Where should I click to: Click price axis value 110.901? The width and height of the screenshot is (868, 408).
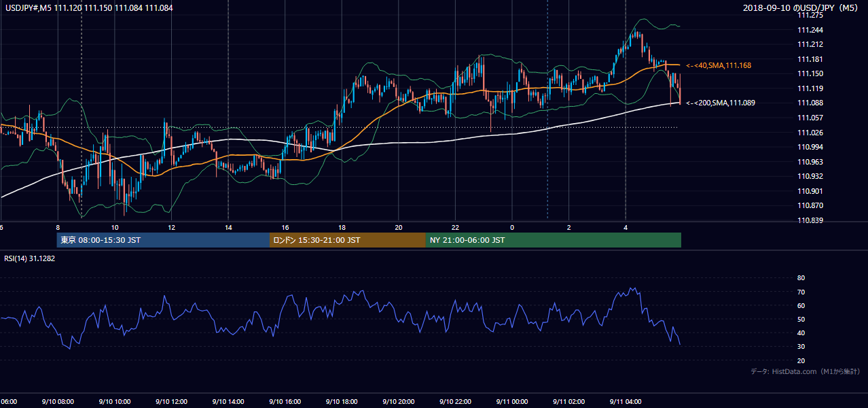pos(810,191)
